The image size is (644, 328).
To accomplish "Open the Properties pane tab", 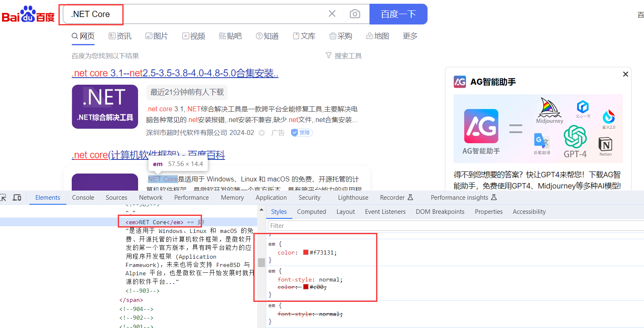I will point(488,212).
